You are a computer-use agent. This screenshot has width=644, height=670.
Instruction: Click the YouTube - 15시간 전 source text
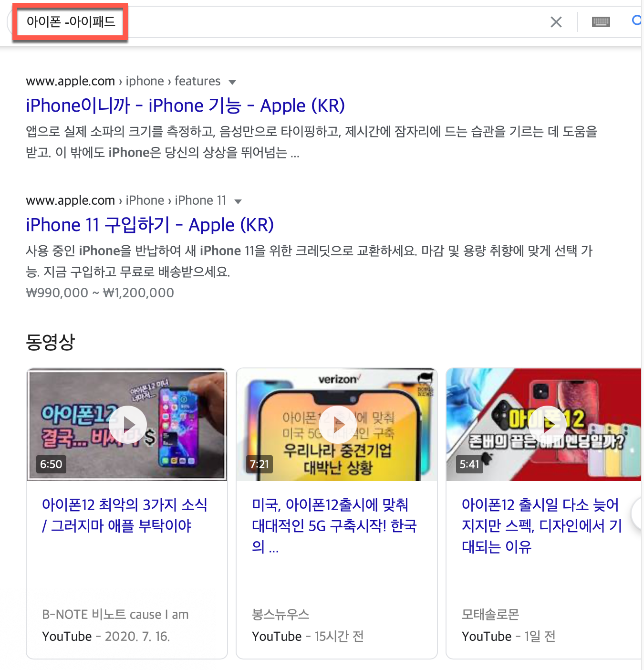click(x=308, y=636)
